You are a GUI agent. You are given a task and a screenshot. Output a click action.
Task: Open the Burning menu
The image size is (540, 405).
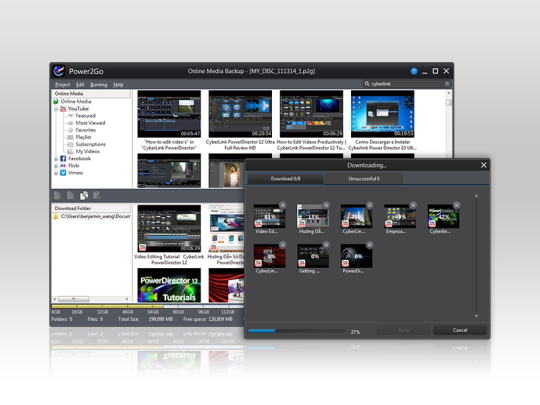click(98, 85)
